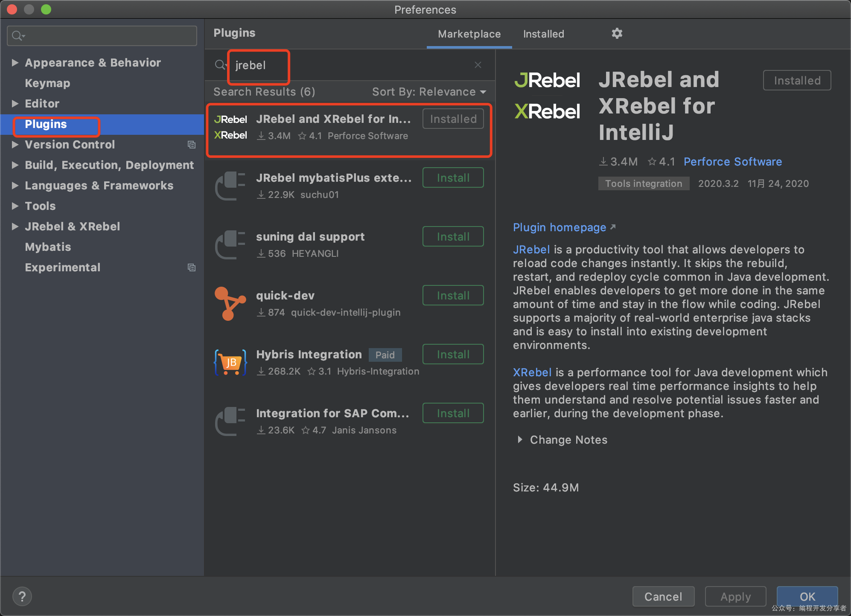Expand the Change Notes section
Image resolution: width=851 pixels, height=616 pixels.
click(519, 440)
